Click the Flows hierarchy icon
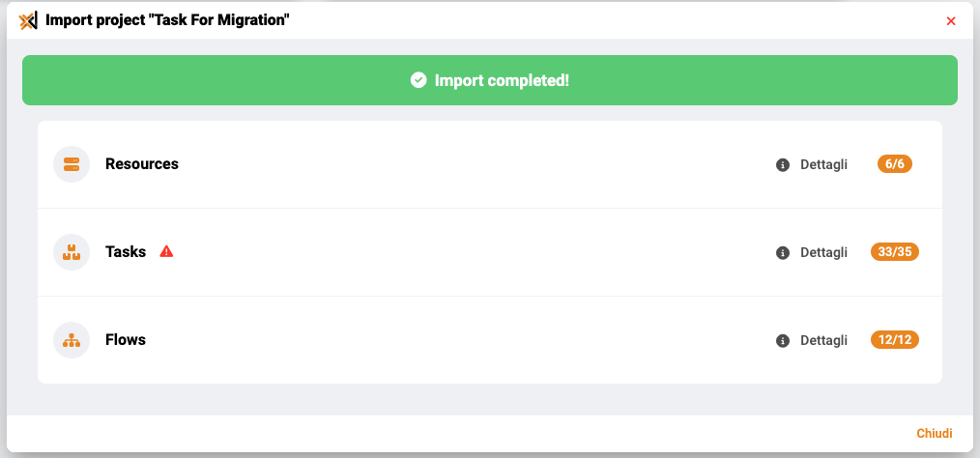Screen dimensions: 980x458 point(72,340)
